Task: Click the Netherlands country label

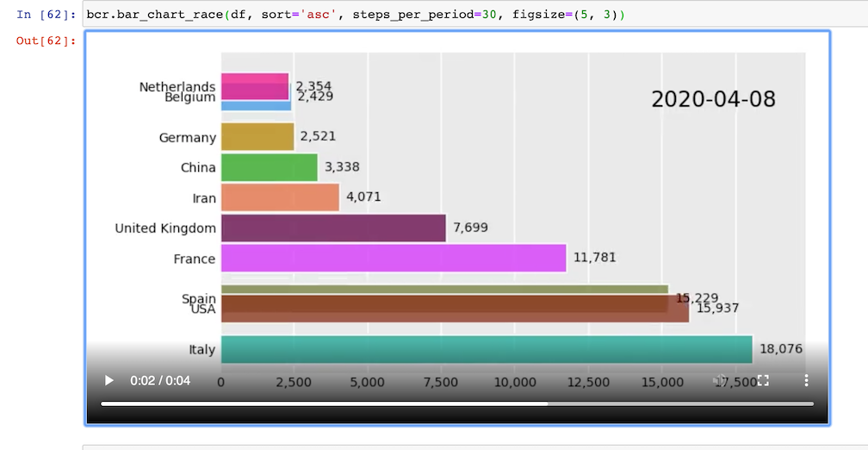Action: click(x=177, y=86)
